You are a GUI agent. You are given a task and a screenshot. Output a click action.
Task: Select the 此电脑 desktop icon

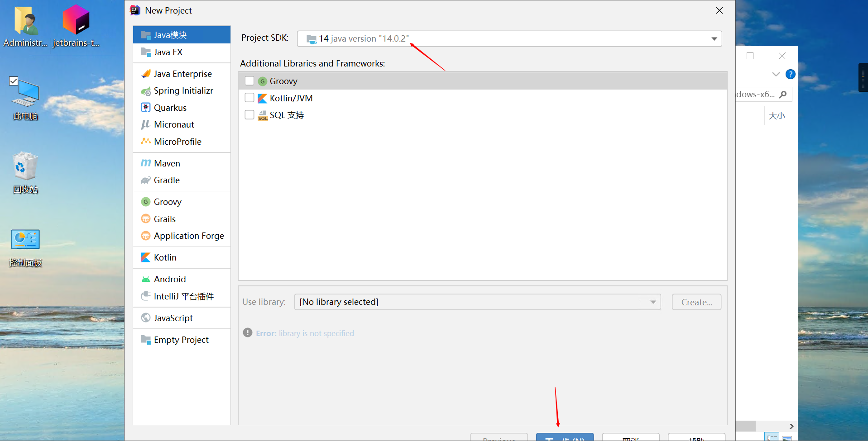25,100
